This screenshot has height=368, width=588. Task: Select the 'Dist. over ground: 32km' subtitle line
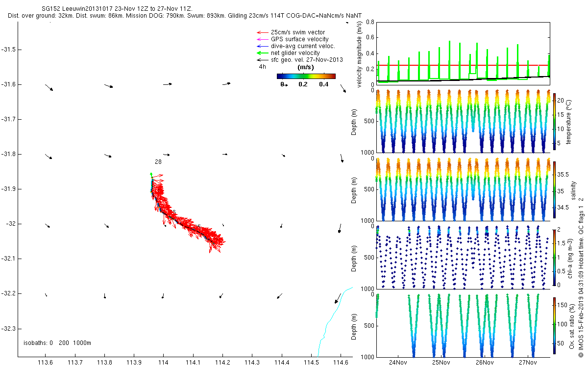(x=185, y=16)
